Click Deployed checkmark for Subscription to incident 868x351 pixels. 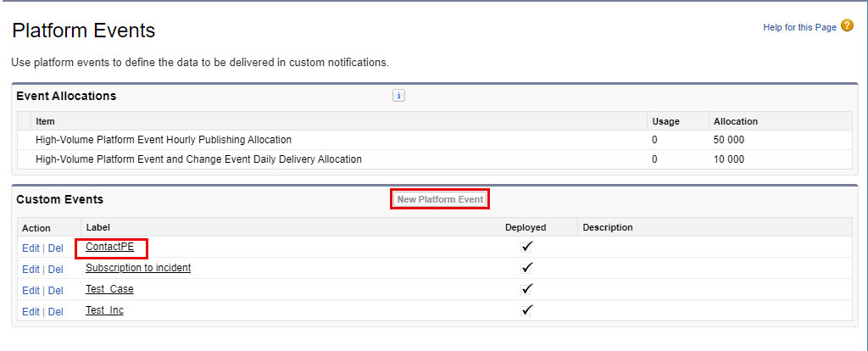tap(527, 268)
